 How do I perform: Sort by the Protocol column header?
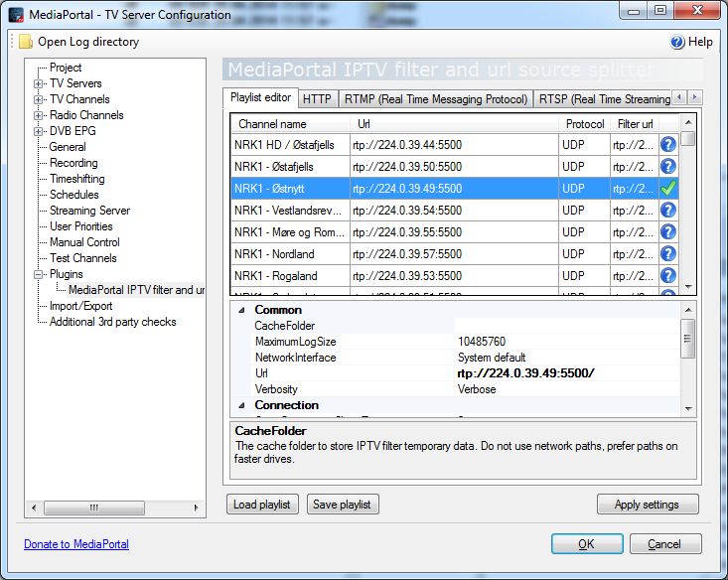point(585,124)
